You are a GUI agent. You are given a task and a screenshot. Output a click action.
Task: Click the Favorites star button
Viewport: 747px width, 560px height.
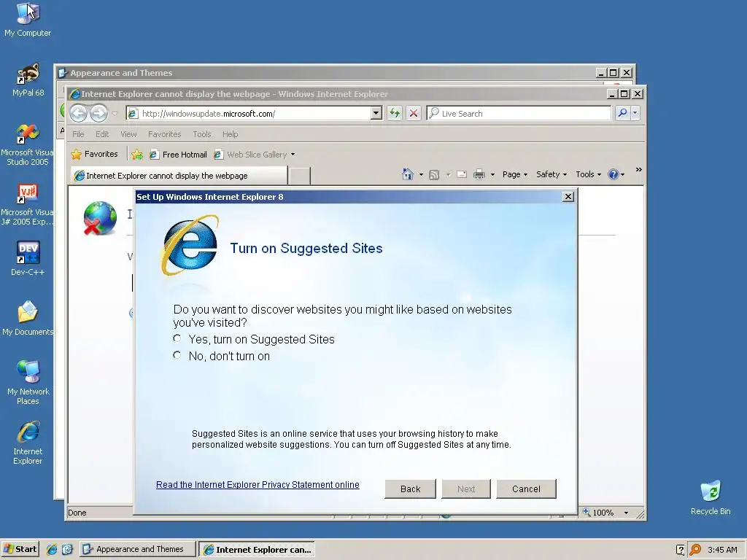tap(94, 154)
